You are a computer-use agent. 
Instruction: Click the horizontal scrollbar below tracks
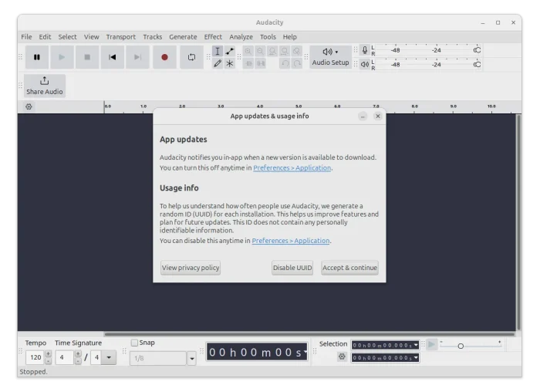pyautogui.click(x=309, y=334)
